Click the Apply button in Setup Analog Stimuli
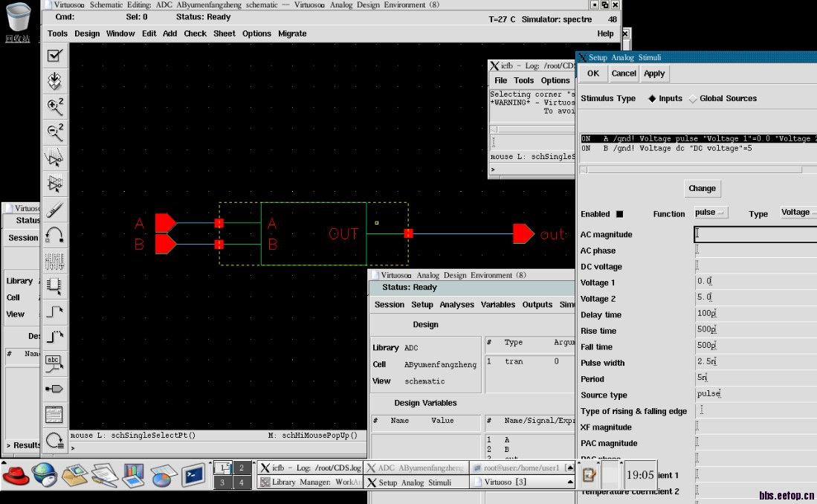Image resolution: width=817 pixels, height=504 pixels. coord(654,74)
